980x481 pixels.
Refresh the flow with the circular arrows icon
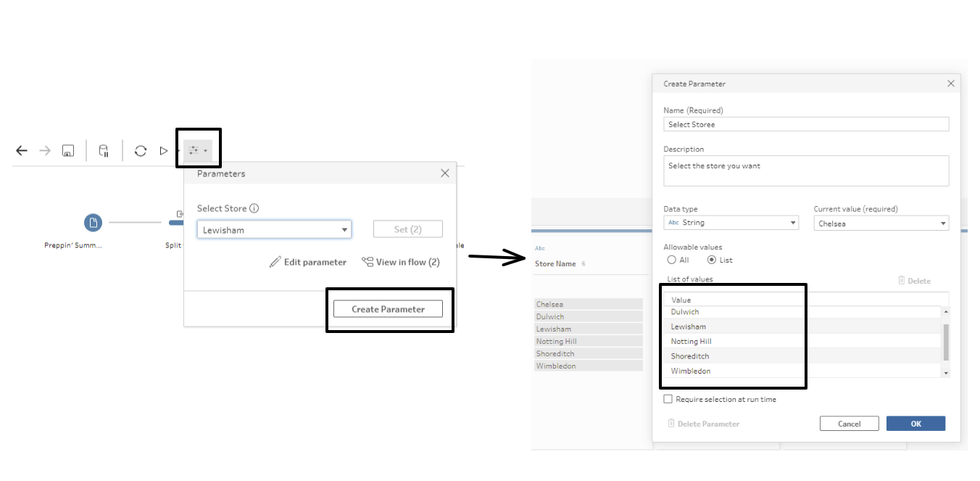141,151
